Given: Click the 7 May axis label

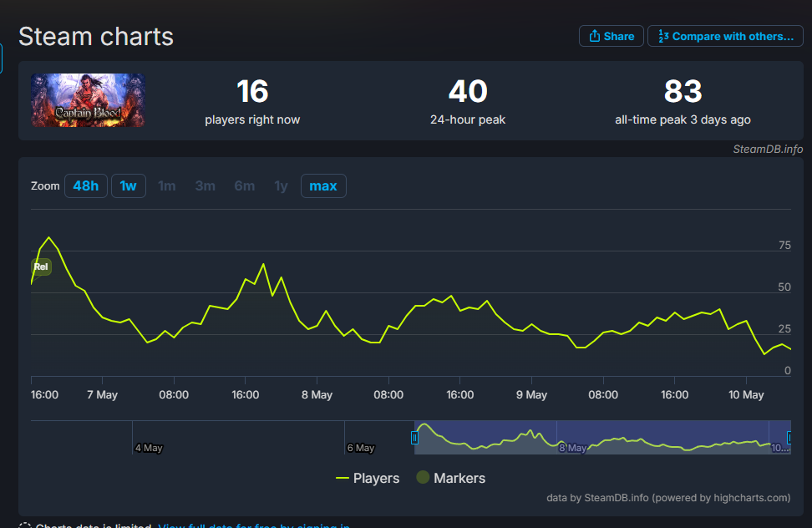Looking at the screenshot, I should point(102,395).
